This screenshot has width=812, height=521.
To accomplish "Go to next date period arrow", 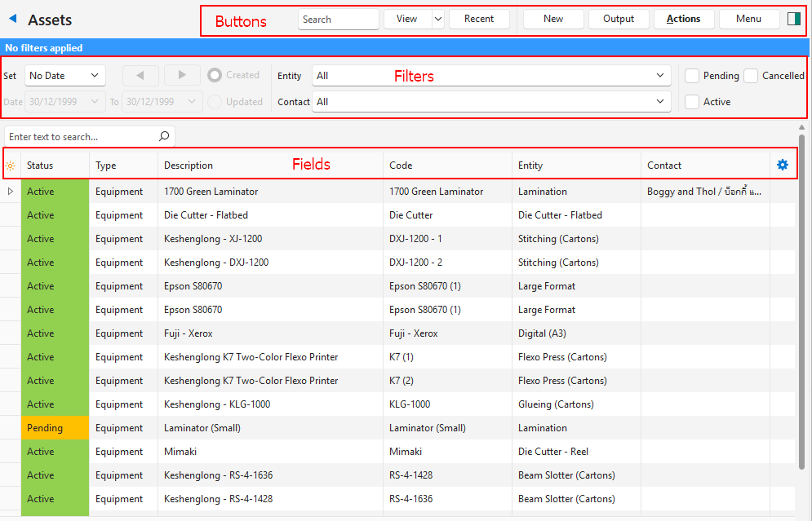I will click(x=182, y=75).
